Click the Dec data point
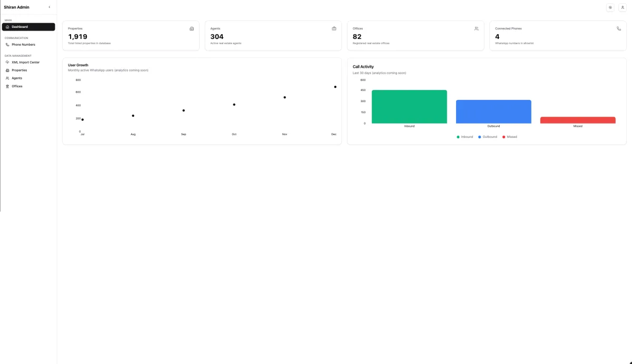This screenshot has height=364, width=632. tap(335, 87)
